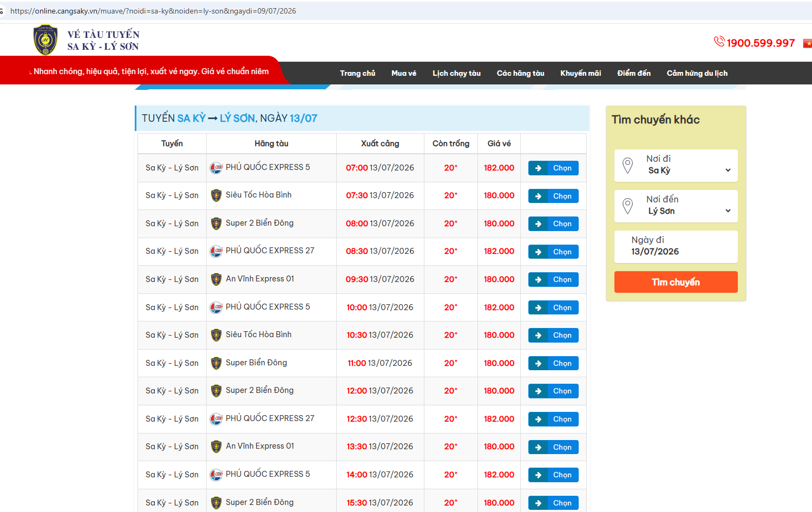Click Phú Quốc Express 27 logo at 12:30

[216, 419]
